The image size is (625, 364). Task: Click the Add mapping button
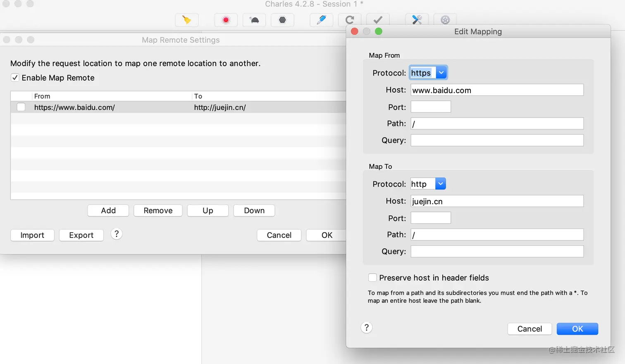(x=108, y=210)
